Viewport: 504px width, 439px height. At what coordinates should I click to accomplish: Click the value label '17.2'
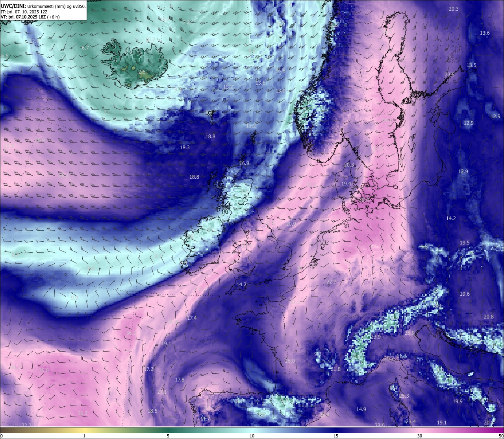point(148,369)
